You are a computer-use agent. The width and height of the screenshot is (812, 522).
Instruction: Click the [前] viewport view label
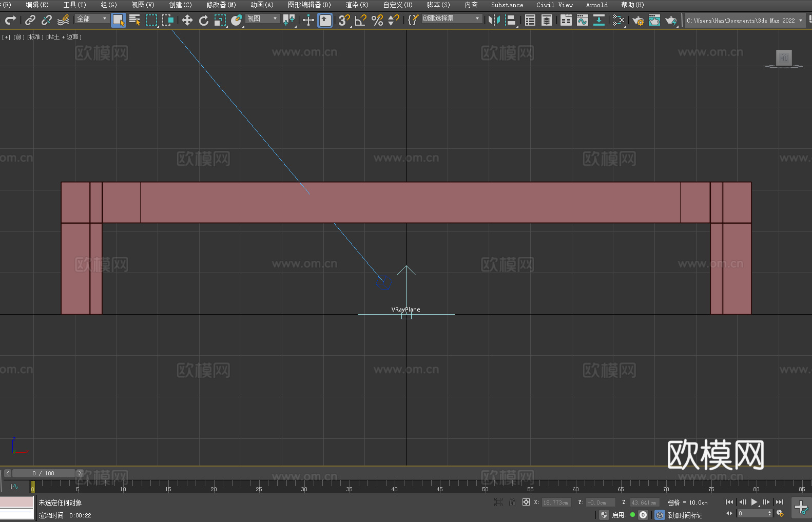pos(18,37)
